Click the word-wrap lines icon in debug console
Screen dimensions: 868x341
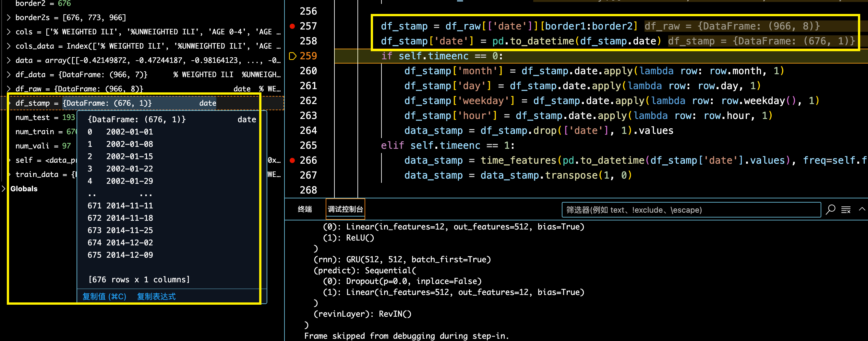[846, 210]
